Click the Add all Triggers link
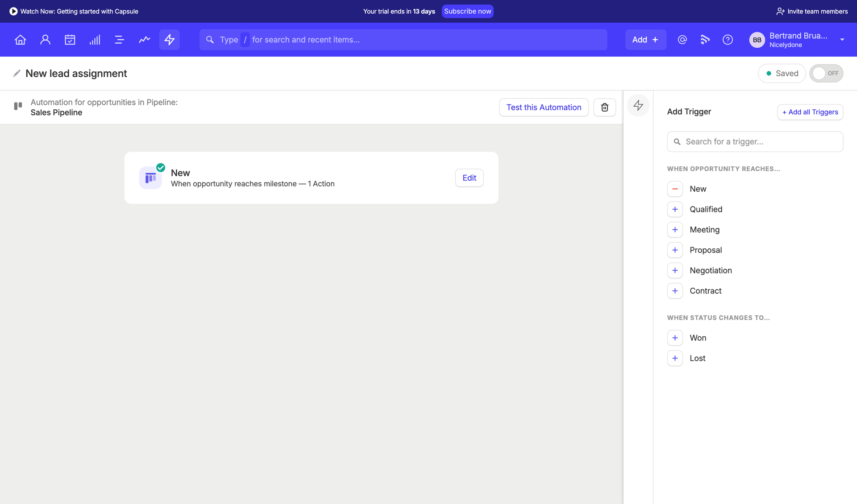The image size is (857, 504). [810, 112]
